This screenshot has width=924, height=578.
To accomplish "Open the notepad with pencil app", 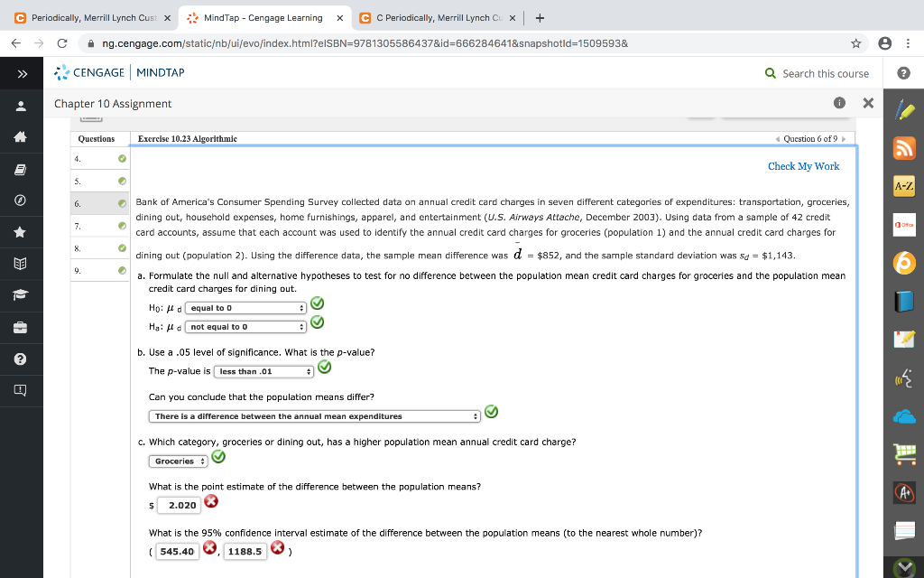I will (x=904, y=340).
